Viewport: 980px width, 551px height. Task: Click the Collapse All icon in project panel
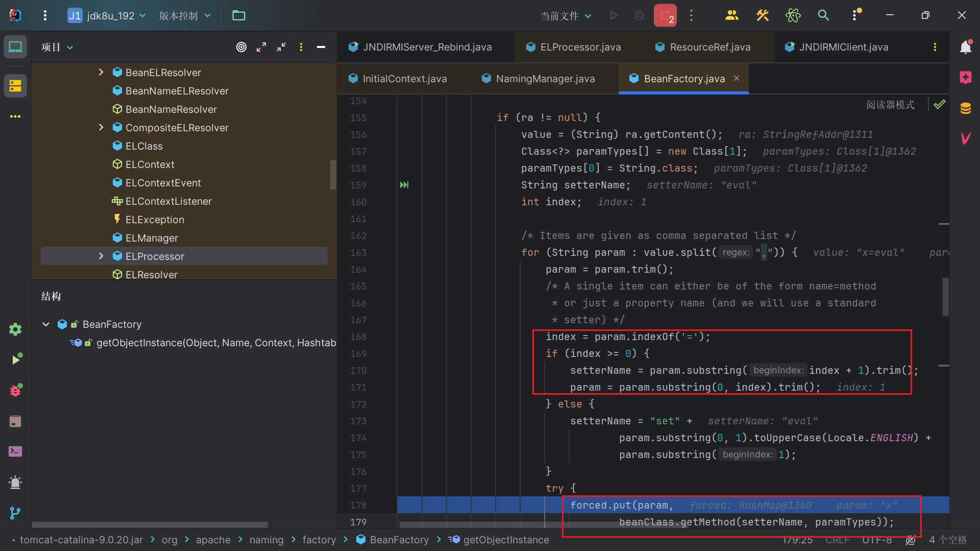click(281, 47)
